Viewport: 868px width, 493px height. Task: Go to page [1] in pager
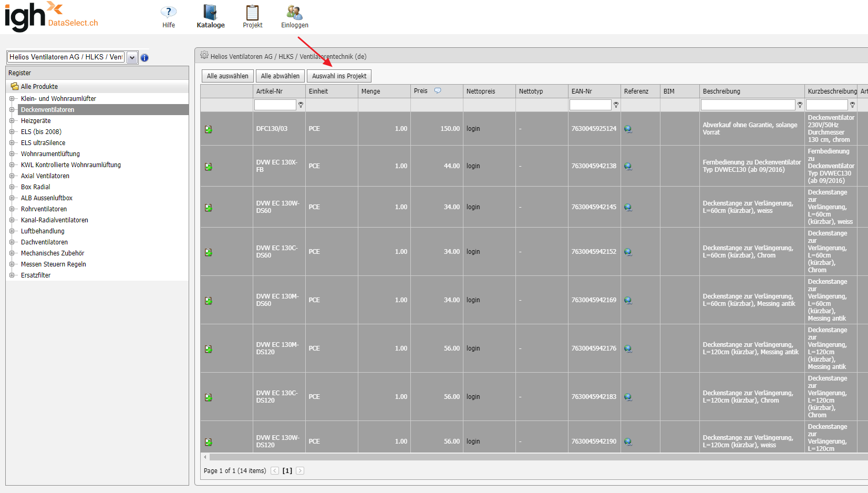coord(287,471)
